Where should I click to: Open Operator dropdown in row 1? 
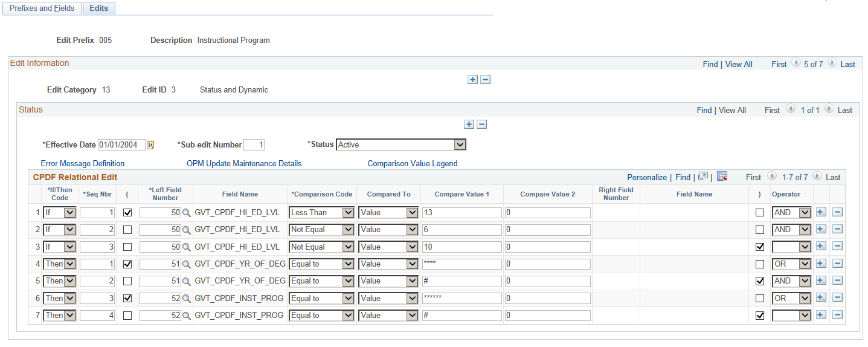pyautogui.click(x=791, y=213)
